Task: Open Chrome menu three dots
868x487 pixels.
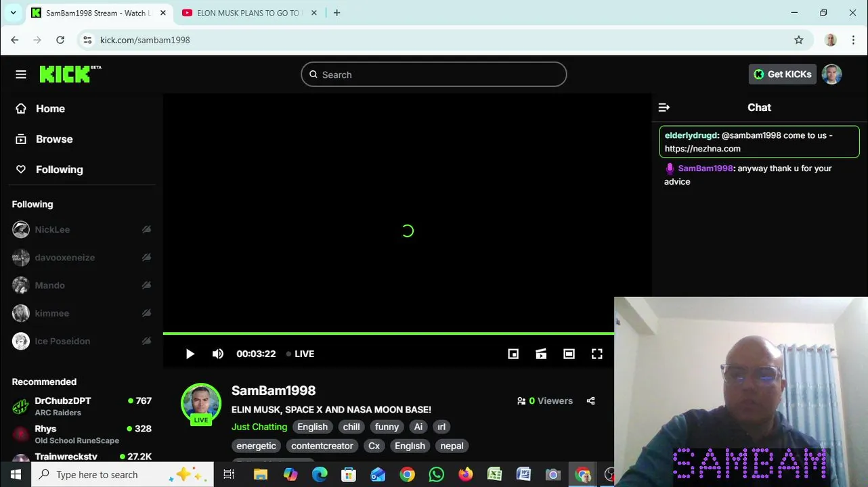Action: click(853, 40)
